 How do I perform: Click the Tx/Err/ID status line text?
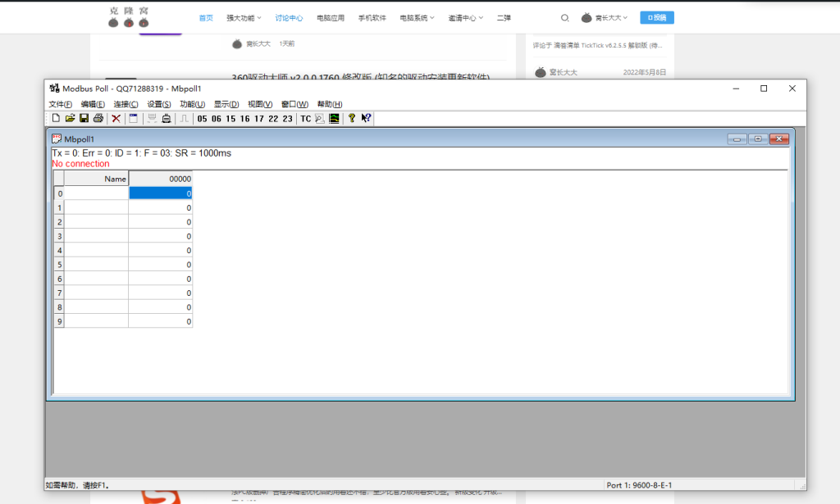click(x=141, y=153)
